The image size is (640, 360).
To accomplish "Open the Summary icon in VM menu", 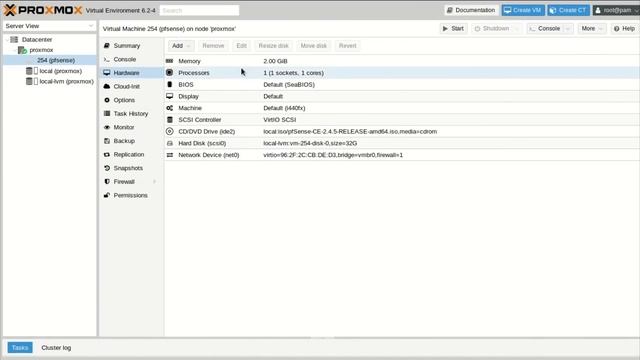I will coord(107,45).
